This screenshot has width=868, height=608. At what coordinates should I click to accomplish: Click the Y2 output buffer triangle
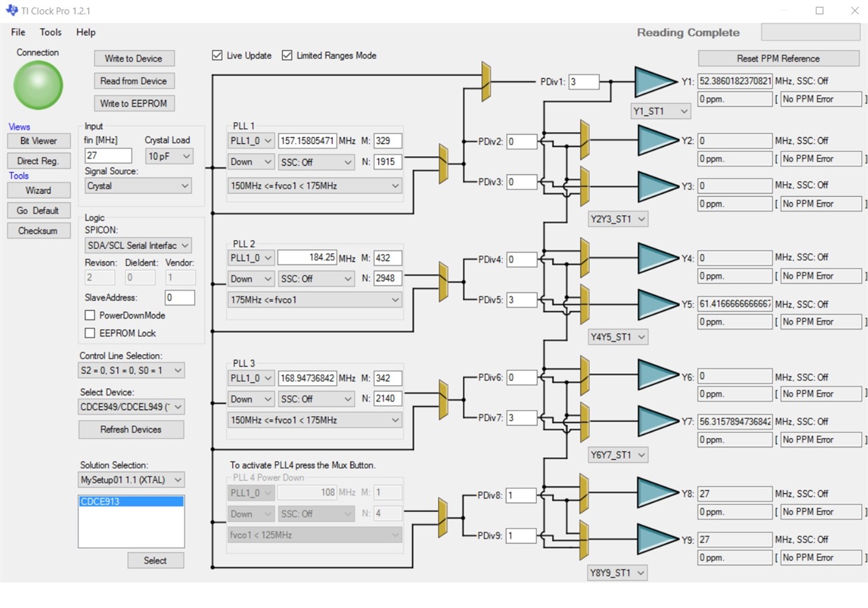[x=658, y=140]
